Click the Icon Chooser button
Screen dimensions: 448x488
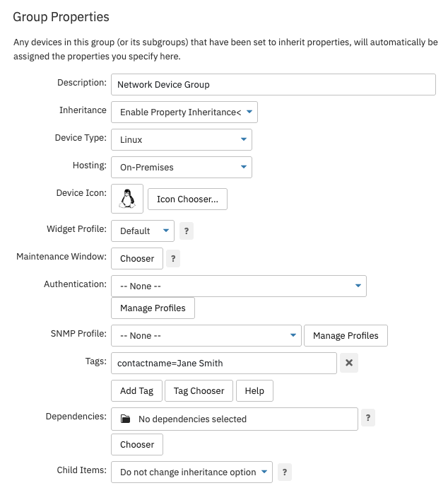click(187, 199)
